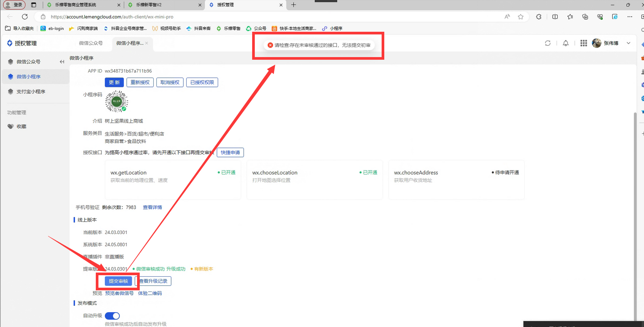Image resolution: width=644 pixels, height=327 pixels.
Task: Click the 张伟博 user avatar
Action: [x=597, y=43]
